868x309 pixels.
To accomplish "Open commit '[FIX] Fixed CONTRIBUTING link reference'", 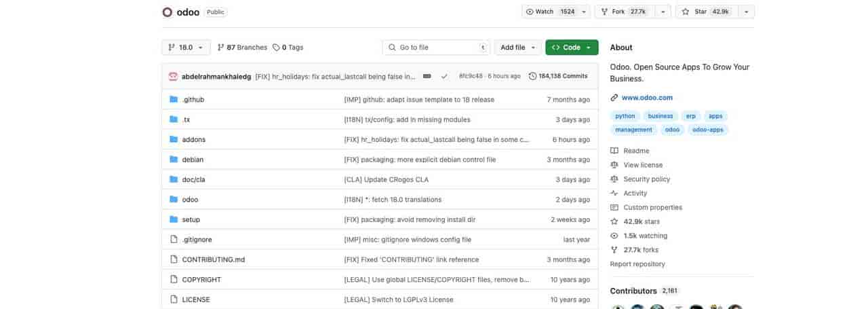I will (412, 259).
